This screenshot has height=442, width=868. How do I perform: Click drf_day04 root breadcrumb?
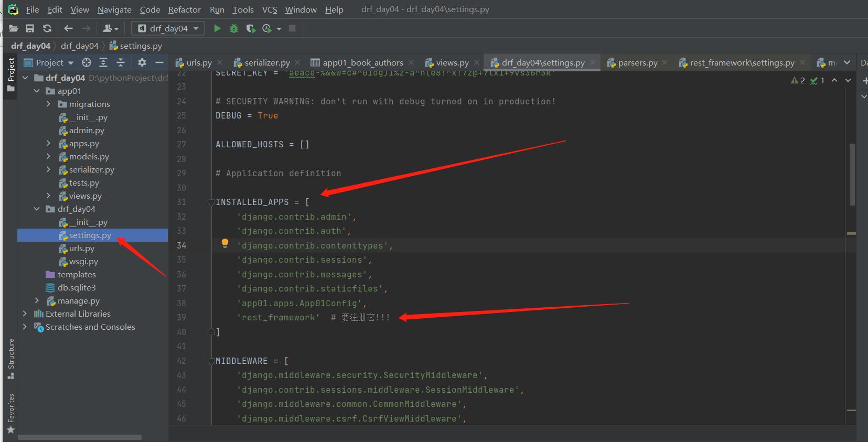point(30,46)
